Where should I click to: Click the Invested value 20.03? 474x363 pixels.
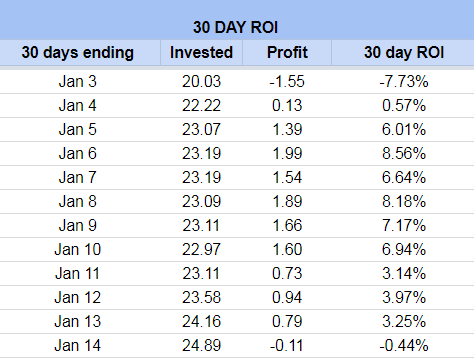[x=201, y=81]
